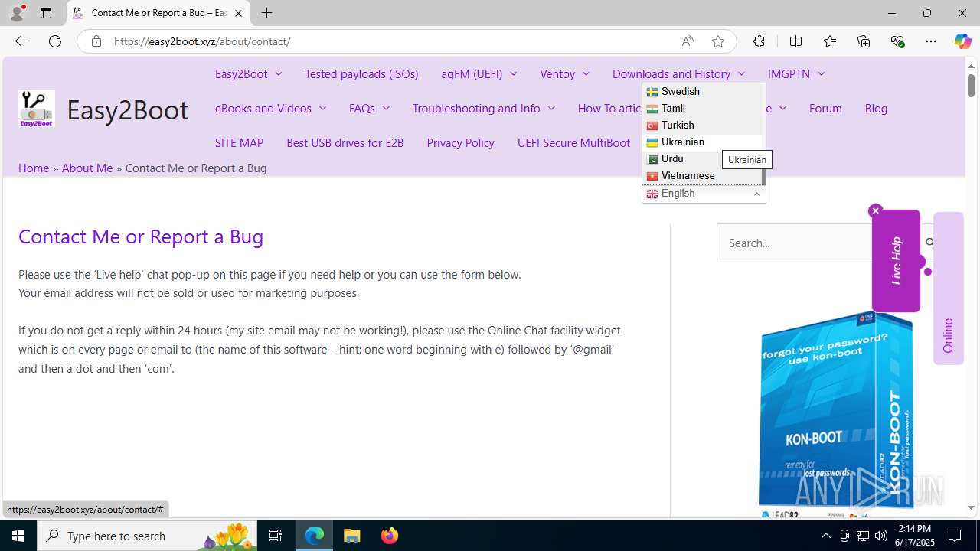Click into the Search... input field
Viewport: 980px width, 551px height.
(x=819, y=243)
